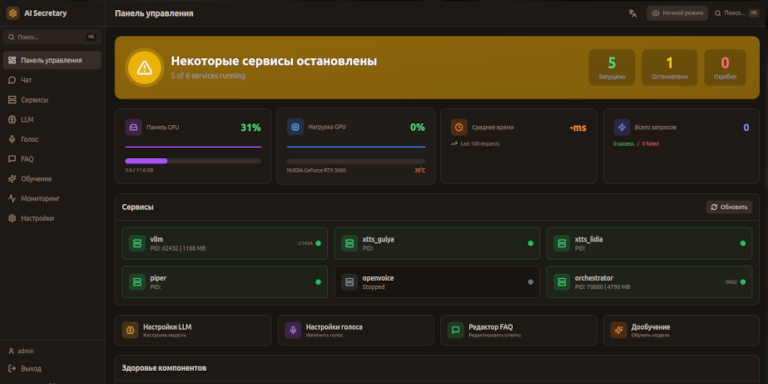Image resolution: width=768 pixels, height=384 pixels.
Task: Click the green status dot on piper
Action: (318, 282)
